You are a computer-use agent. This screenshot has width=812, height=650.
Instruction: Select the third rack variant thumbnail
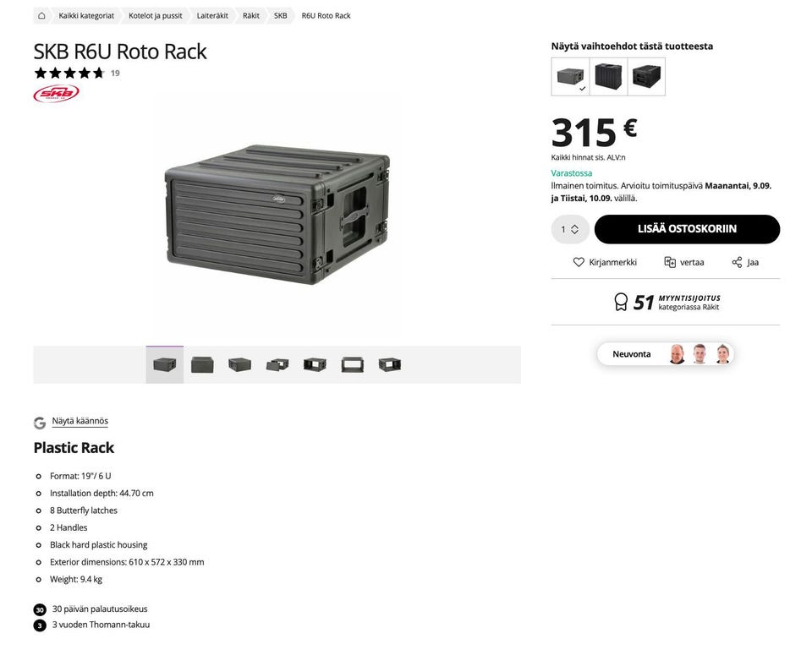coord(646,76)
